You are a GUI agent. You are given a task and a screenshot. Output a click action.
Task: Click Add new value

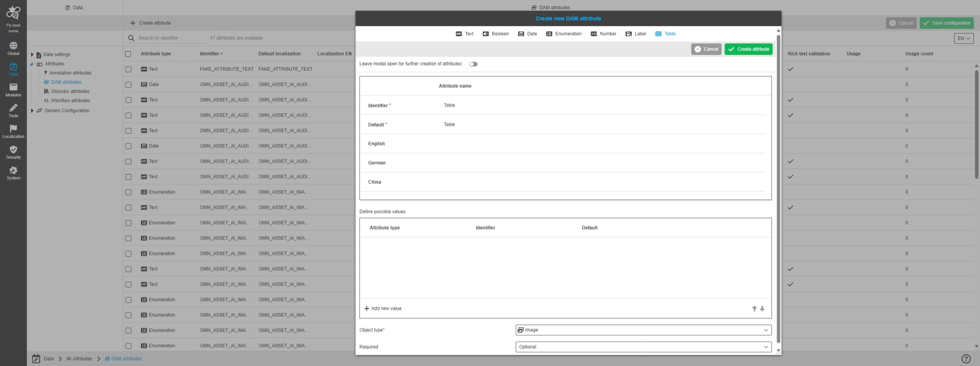coord(383,309)
